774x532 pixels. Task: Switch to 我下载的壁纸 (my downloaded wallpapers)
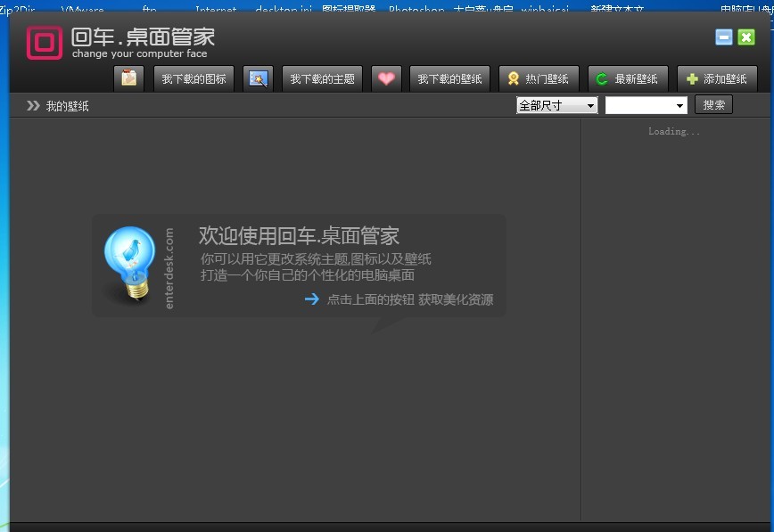click(x=450, y=78)
